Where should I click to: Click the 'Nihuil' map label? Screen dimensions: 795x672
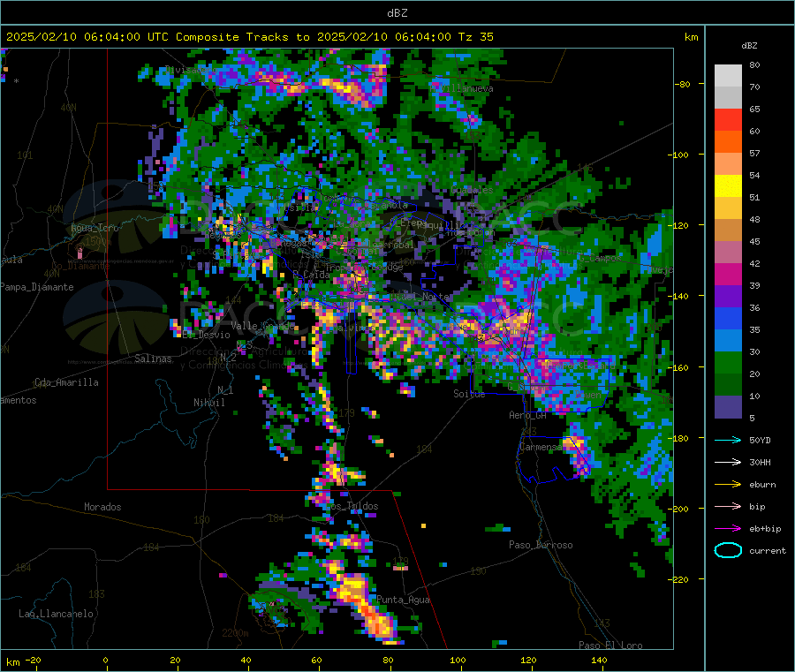[208, 403]
